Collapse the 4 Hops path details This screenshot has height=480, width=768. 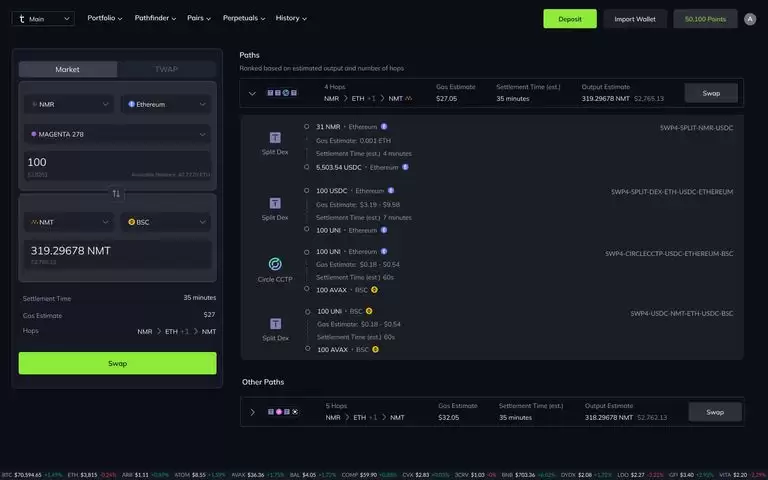click(x=252, y=93)
